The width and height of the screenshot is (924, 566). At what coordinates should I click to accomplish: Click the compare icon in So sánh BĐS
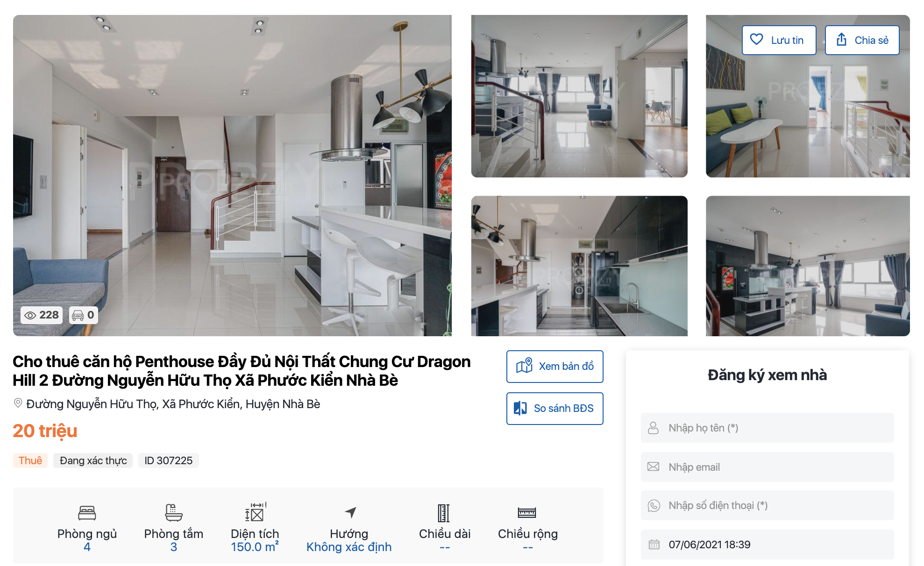[520, 408]
